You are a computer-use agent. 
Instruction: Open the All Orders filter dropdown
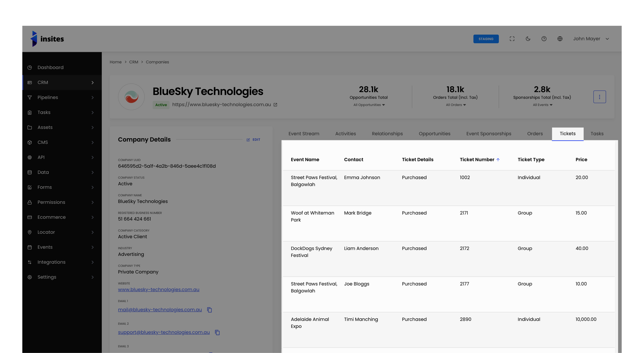coord(456,105)
